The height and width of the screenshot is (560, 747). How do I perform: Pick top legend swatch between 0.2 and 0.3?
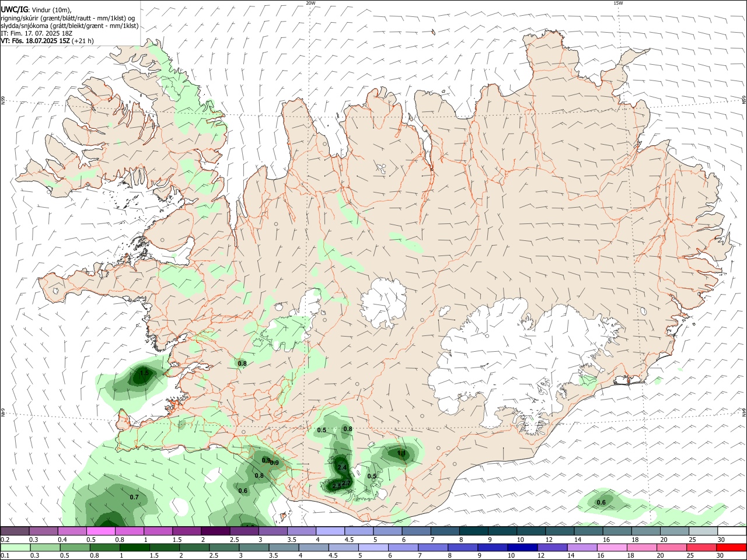click(15, 531)
